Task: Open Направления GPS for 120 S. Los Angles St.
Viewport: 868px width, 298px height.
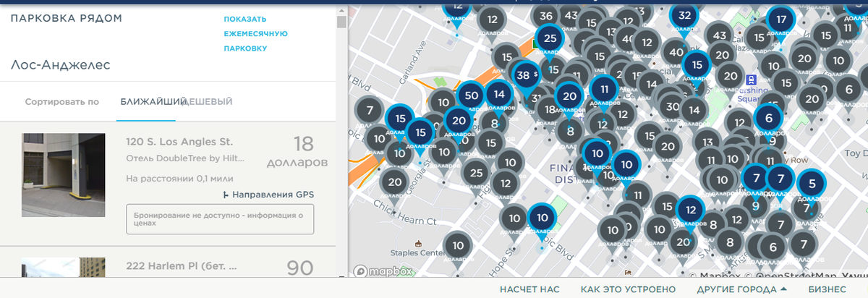Action: (x=269, y=195)
